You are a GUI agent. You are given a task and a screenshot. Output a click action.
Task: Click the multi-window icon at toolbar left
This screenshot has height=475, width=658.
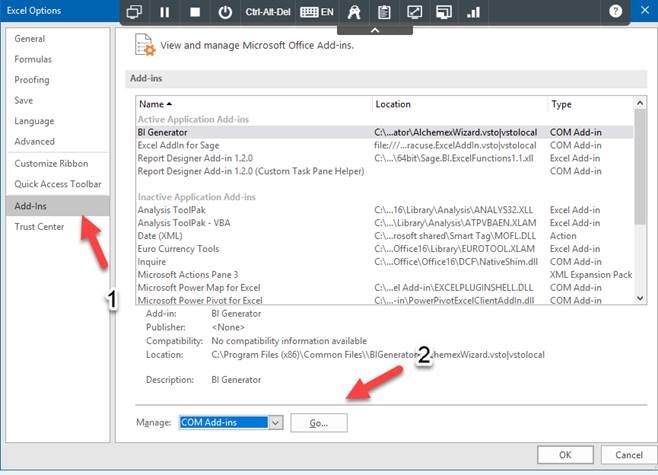[134, 12]
